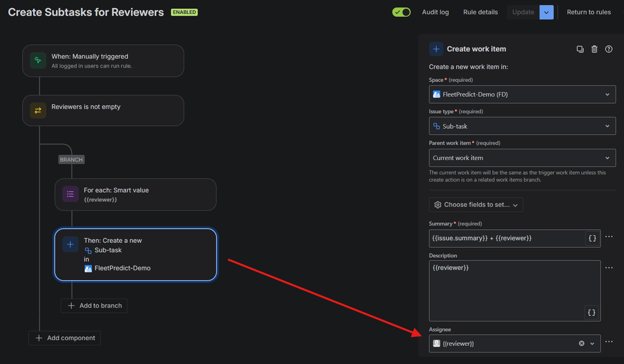Open more options for Summary field
The width and height of the screenshot is (624, 364).
coord(609,237)
